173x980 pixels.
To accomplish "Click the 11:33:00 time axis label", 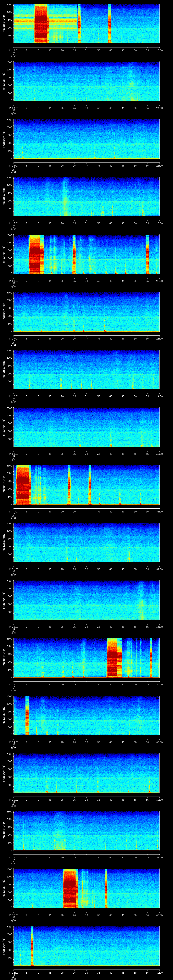I will point(13,684).
